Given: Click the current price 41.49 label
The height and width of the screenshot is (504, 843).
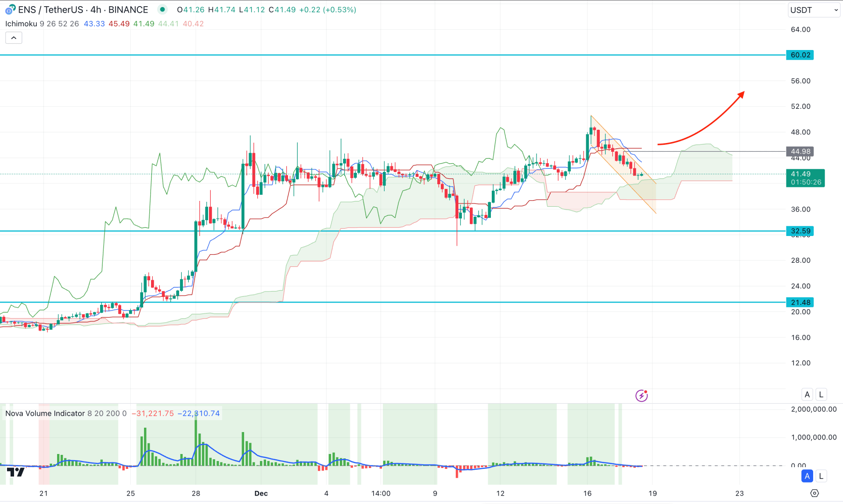Looking at the screenshot, I should coord(805,178).
